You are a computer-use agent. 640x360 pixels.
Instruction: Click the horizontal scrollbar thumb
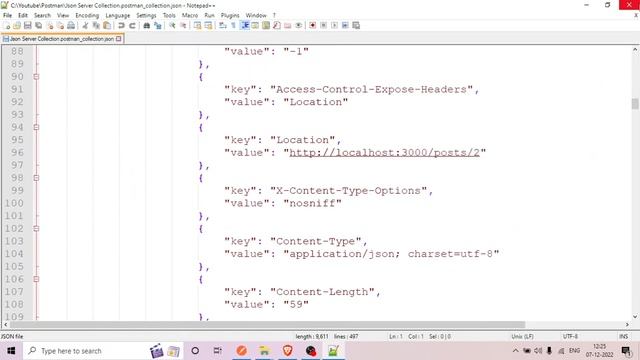(267, 324)
